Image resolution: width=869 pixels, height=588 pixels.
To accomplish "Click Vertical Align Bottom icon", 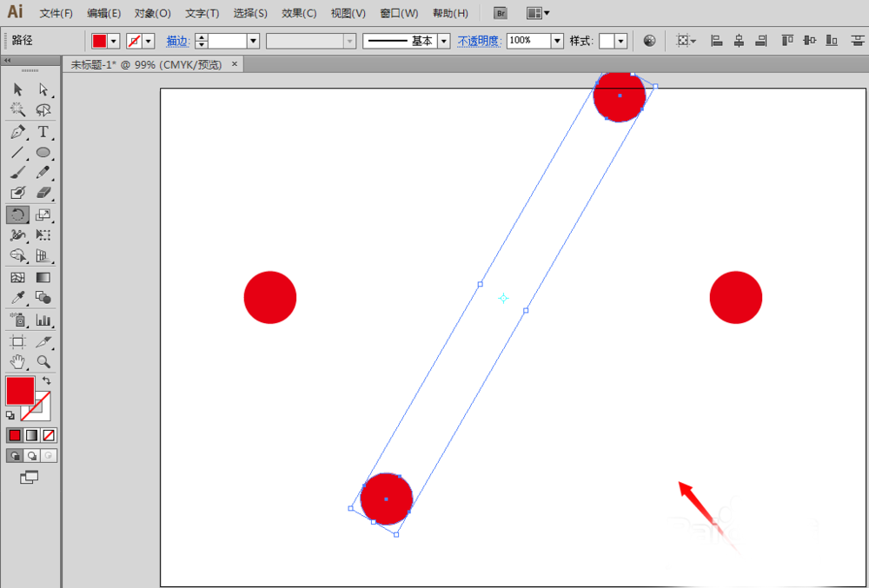I will pyautogui.click(x=832, y=41).
